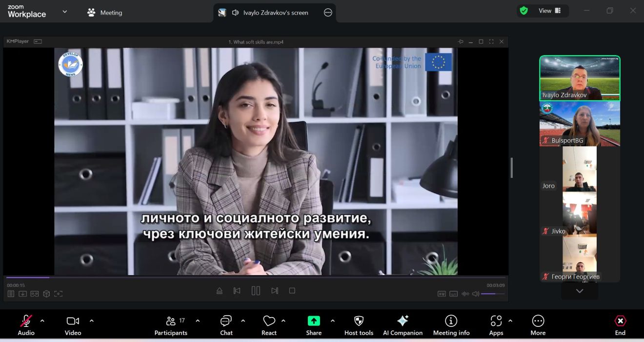
Task: Adjust the KMPlayer volume slider
Action: click(492, 294)
